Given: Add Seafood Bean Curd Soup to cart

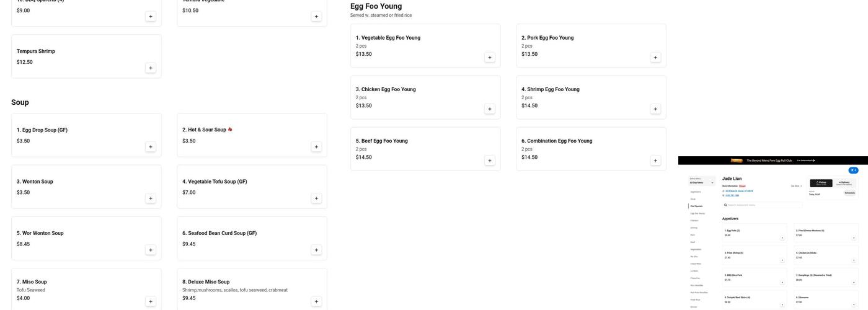Looking at the screenshot, I should tap(316, 250).
